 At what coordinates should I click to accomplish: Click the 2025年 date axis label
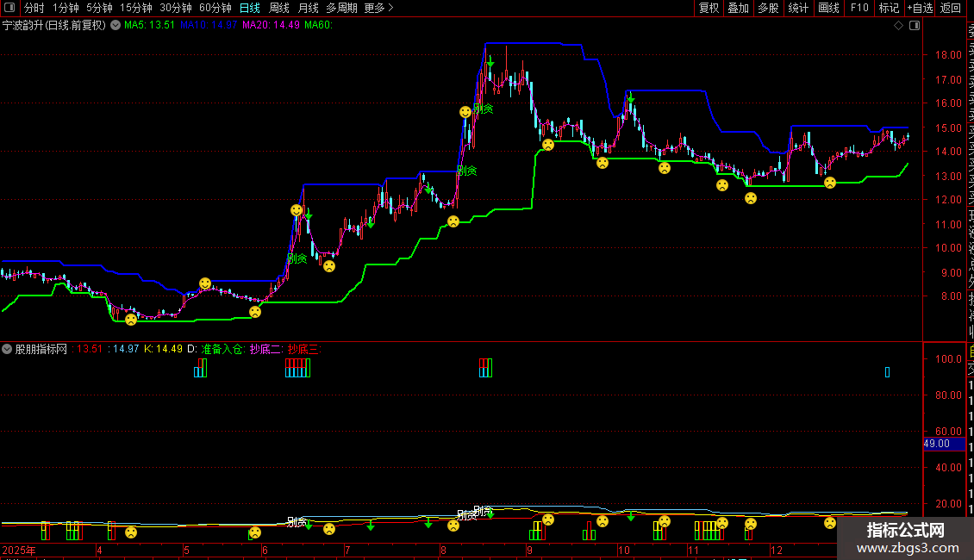(x=19, y=550)
